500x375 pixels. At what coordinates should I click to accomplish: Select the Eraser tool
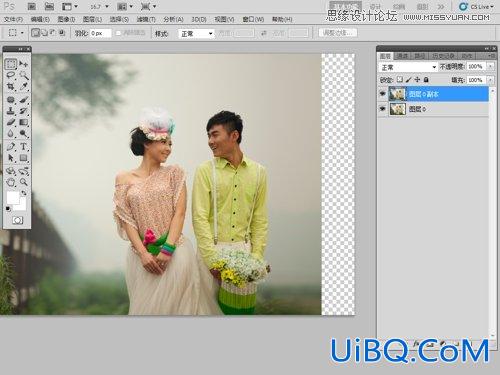pyautogui.click(x=11, y=122)
